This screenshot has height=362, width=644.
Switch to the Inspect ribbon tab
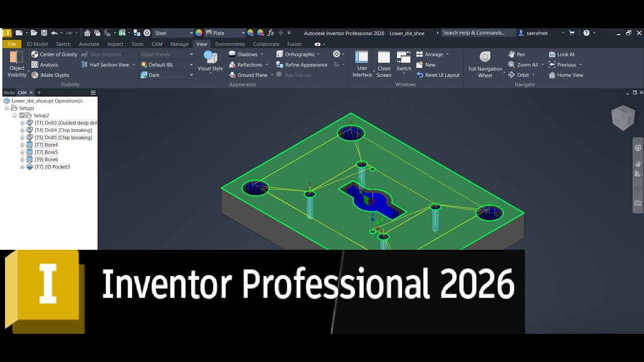point(115,44)
